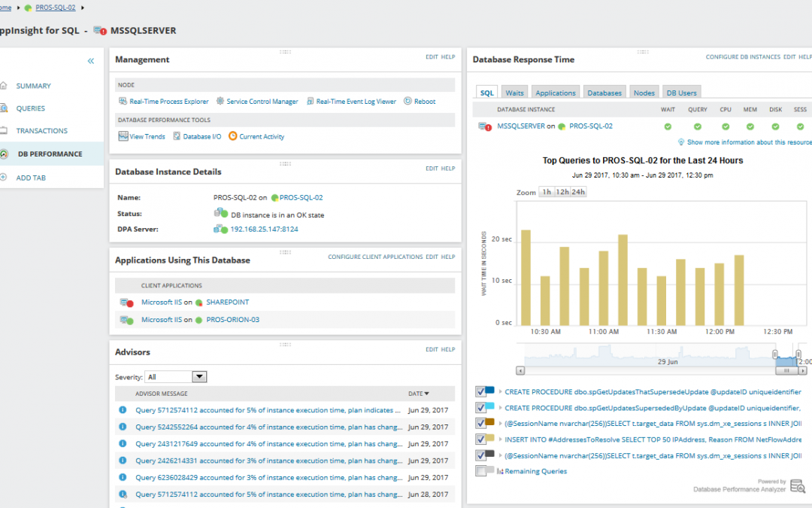The height and width of the screenshot is (508, 812).
Task: Click the Database Performance Analyzer logo icon
Action: [x=798, y=485]
